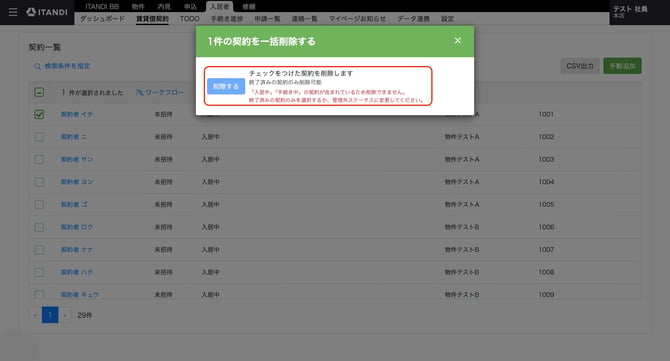
Task: Uncheck the checkbox for 契約者 イチ
Action: tap(39, 114)
